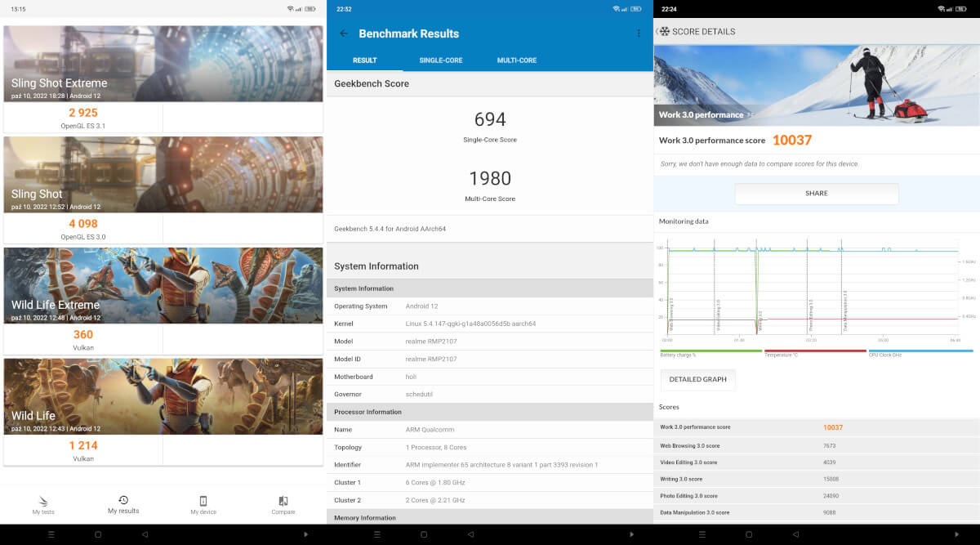This screenshot has width=980, height=545.
Task: Tap the snowflake icon beside Score Details
Action: [665, 32]
